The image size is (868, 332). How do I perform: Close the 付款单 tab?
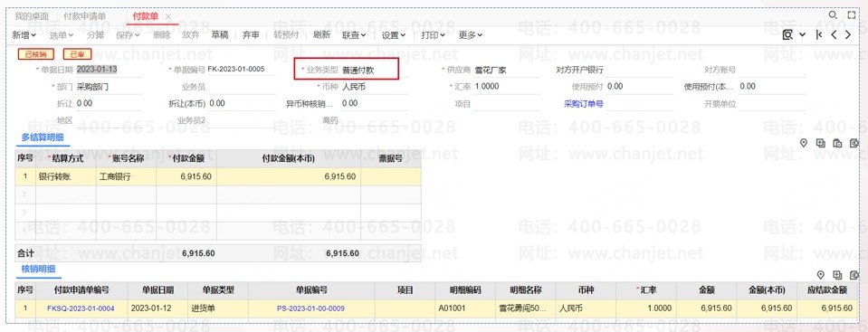tap(168, 16)
